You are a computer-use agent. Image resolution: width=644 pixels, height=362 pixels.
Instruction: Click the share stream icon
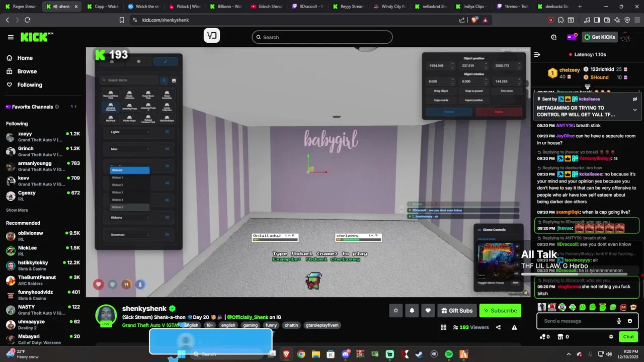click(x=498, y=327)
